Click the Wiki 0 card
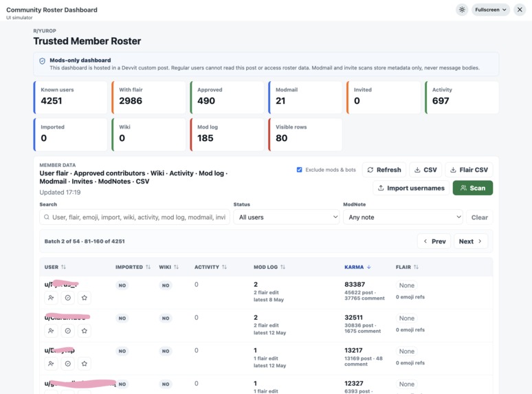 148,135
